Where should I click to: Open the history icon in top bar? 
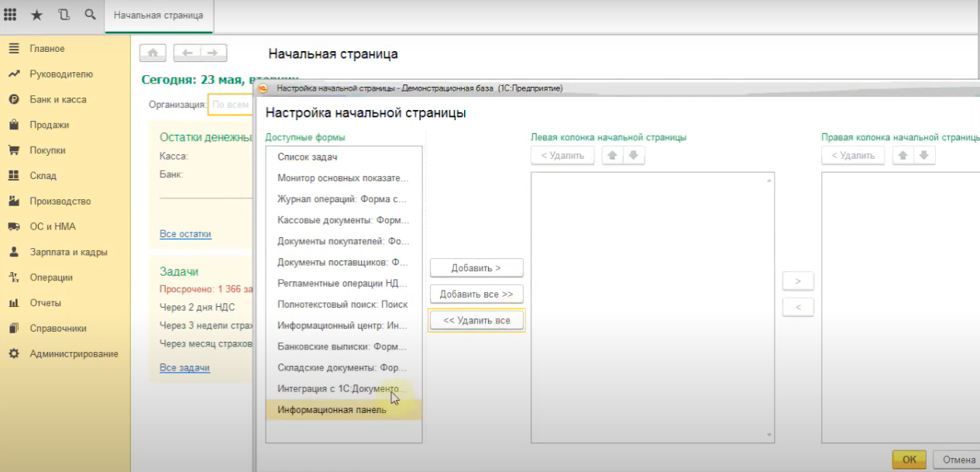tap(64, 15)
